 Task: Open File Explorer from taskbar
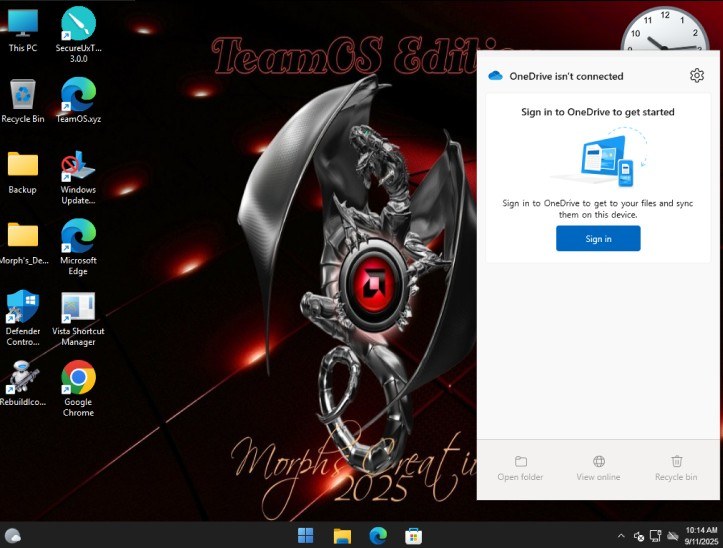pos(342,536)
